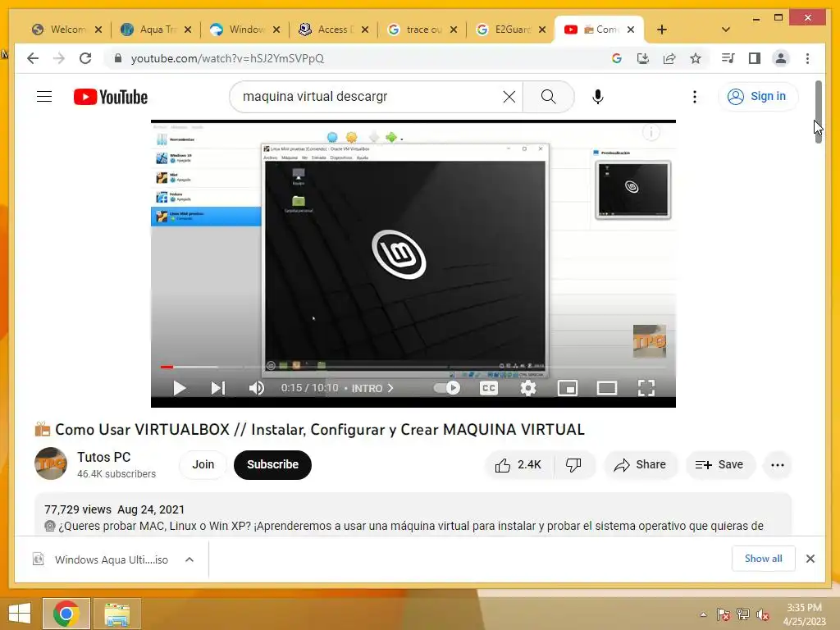Seek on the video progress bar
840x630 pixels.
pos(413,367)
